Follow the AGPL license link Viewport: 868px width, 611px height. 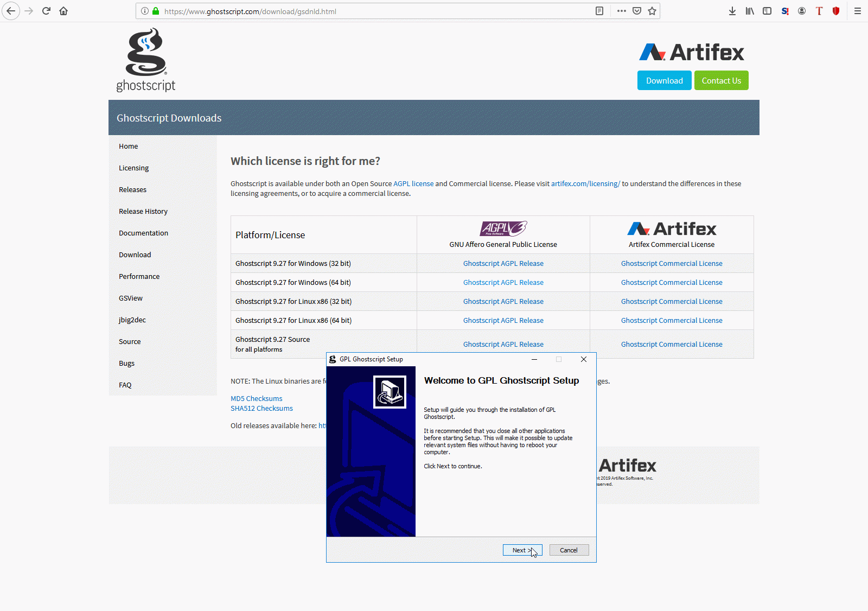(413, 183)
